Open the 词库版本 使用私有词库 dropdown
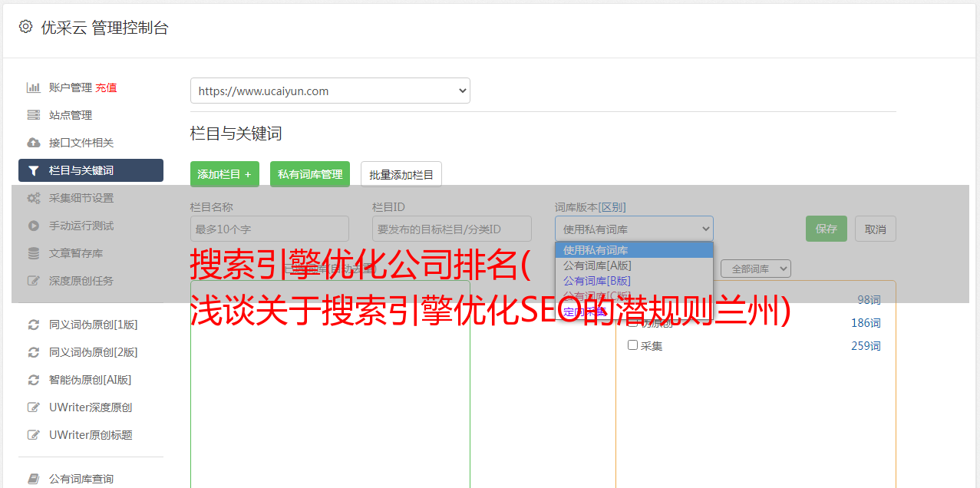Screen dimensions: 980x488 [634, 229]
